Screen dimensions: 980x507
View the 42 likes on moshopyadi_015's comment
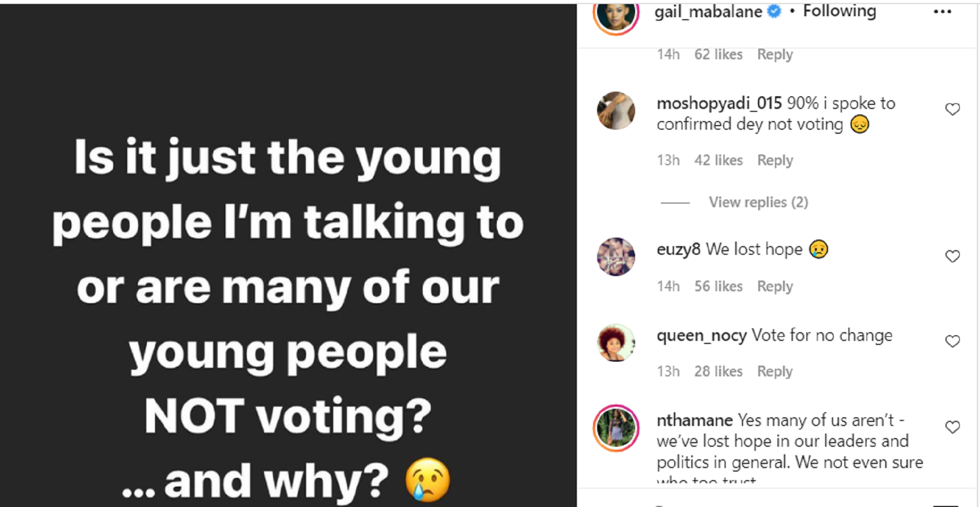(x=718, y=160)
